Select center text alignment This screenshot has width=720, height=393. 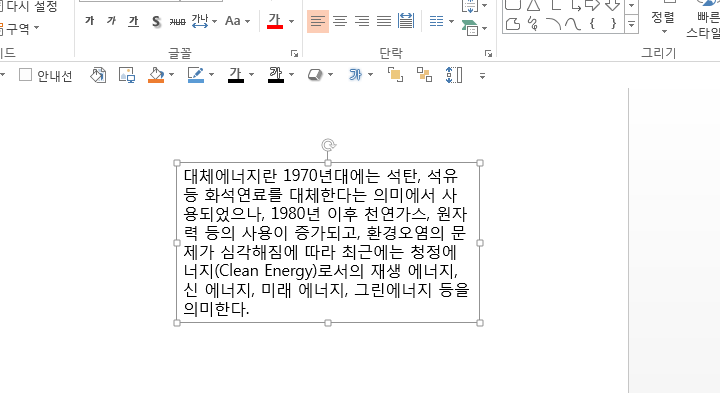340,21
